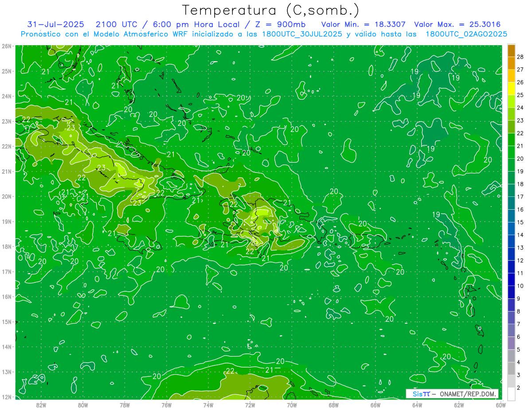This screenshot has height=411, width=532.
Task: Click the legend scale label "24"
Action: tap(520, 108)
